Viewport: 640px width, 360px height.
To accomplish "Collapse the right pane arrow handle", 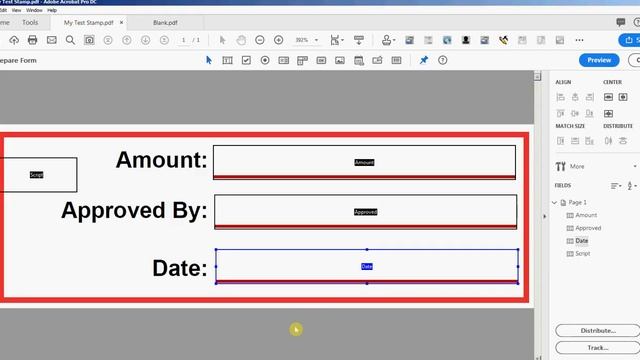I will click(x=544, y=217).
